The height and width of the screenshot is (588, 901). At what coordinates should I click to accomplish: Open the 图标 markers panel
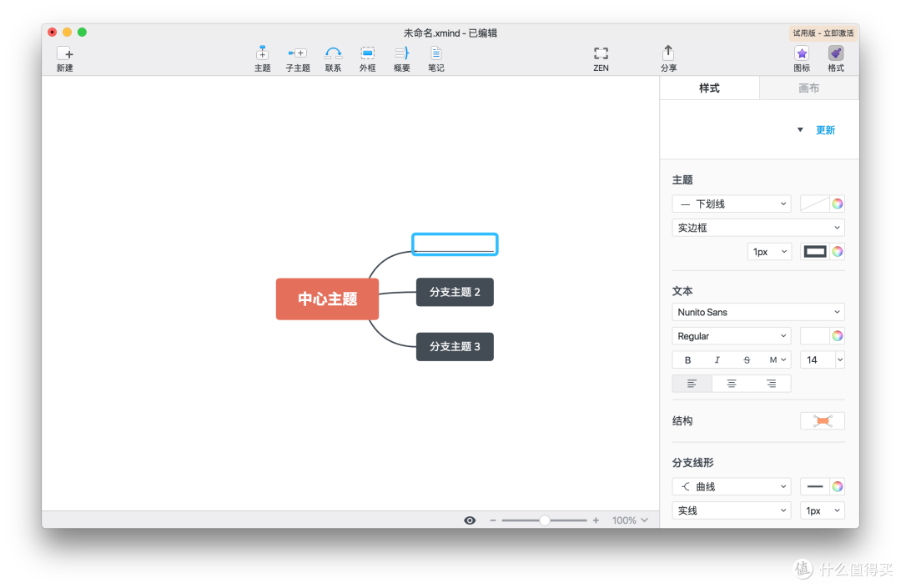pyautogui.click(x=802, y=53)
